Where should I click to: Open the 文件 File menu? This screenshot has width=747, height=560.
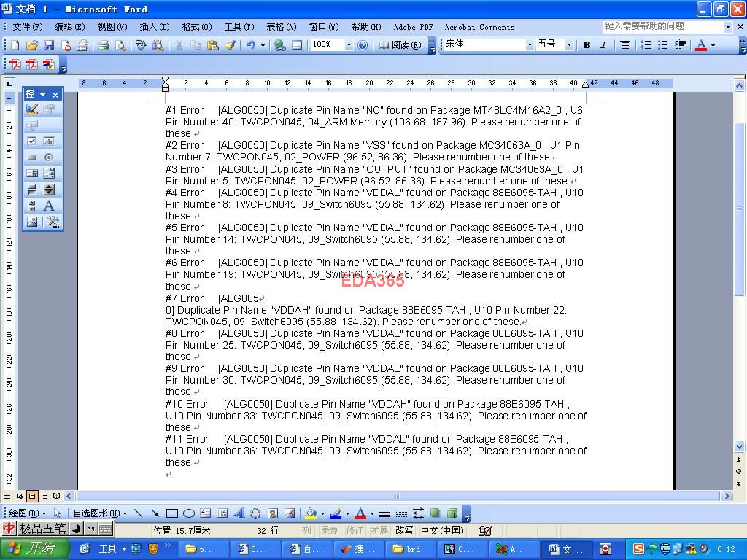pyautogui.click(x=27, y=27)
